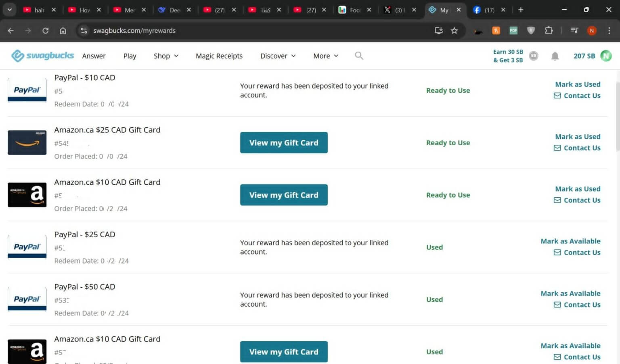
Task: Click the Swagbucks logo
Action: click(42, 56)
